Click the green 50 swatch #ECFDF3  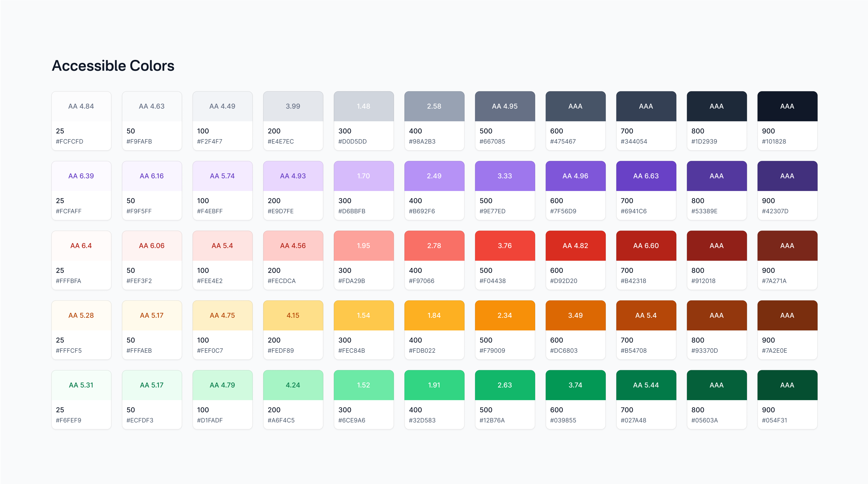152,385
